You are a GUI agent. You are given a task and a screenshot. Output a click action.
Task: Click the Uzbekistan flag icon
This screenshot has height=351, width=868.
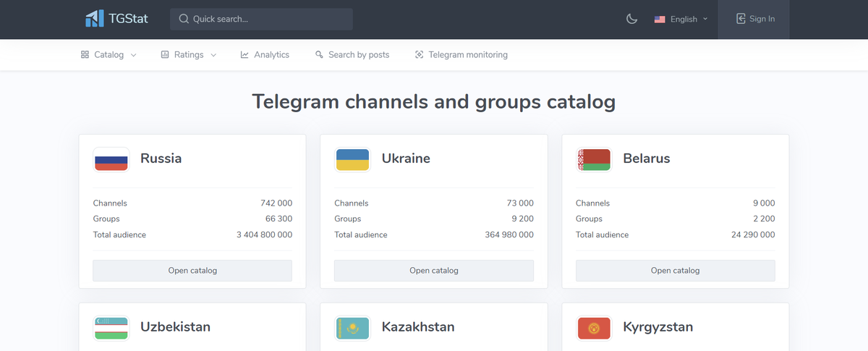point(111,328)
